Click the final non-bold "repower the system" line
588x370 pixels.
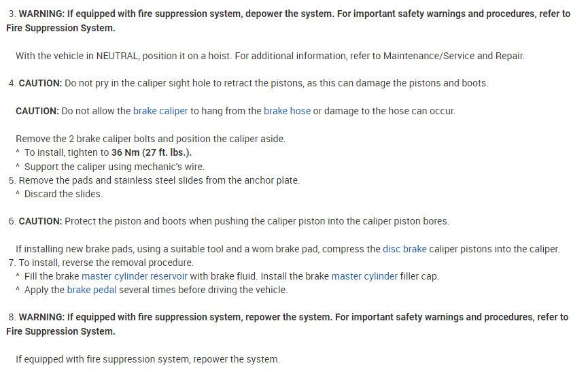[148, 359]
